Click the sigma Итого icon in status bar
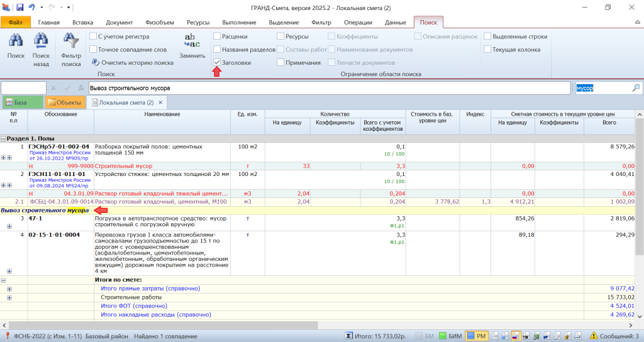The image size is (644, 342). tap(349, 336)
